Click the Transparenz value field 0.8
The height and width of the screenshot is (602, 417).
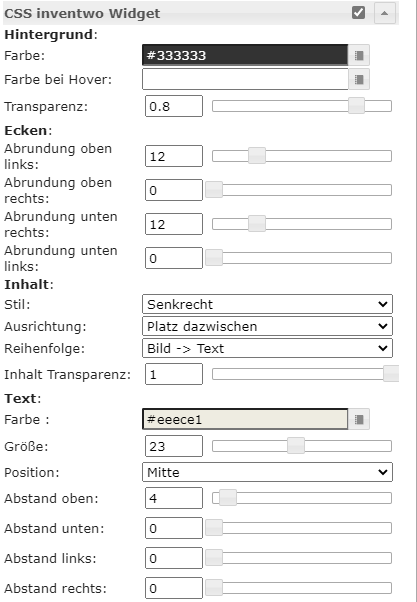click(174, 106)
